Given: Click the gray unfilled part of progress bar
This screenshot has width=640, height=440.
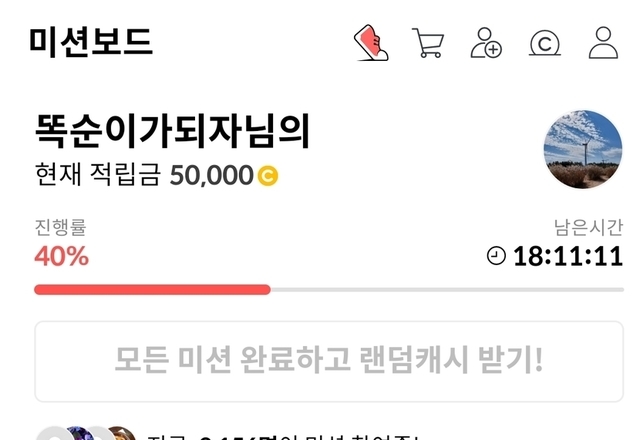Looking at the screenshot, I should (447, 290).
